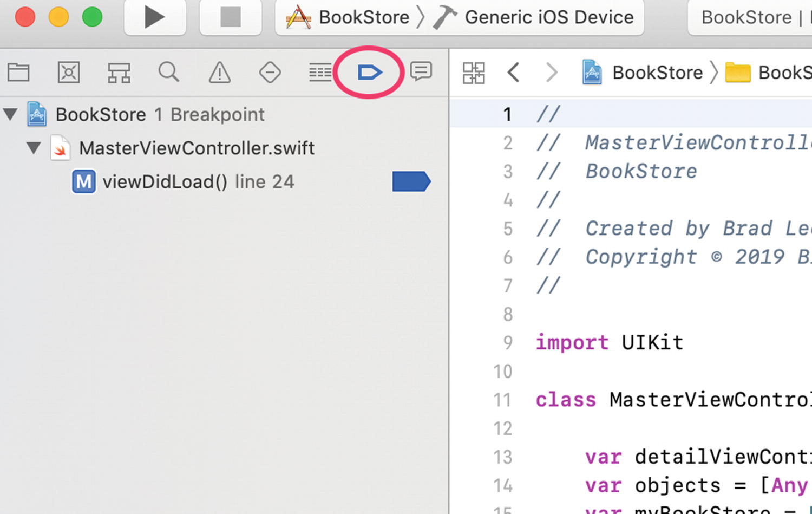Collapse the MasterViewController.swift disclosure triangle
The image size is (812, 514).
coord(34,147)
